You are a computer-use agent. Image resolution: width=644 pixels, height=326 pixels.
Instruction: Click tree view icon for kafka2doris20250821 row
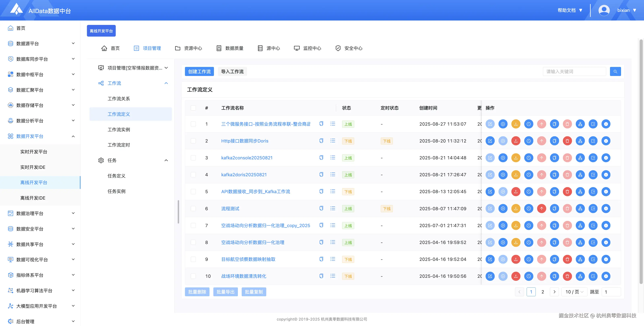(x=580, y=175)
